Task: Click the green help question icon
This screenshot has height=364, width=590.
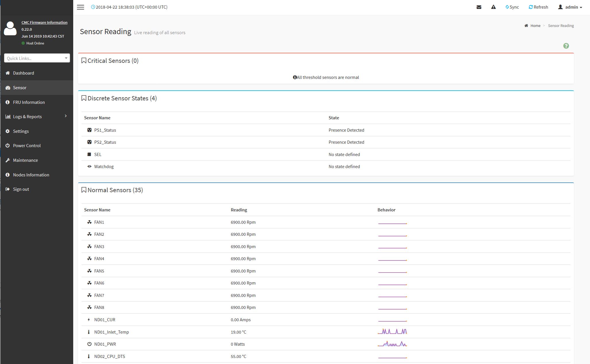Action: tap(566, 46)
